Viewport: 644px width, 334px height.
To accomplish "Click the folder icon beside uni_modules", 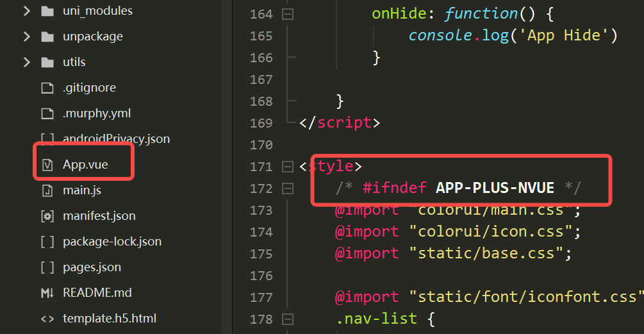I will [47, 11].
